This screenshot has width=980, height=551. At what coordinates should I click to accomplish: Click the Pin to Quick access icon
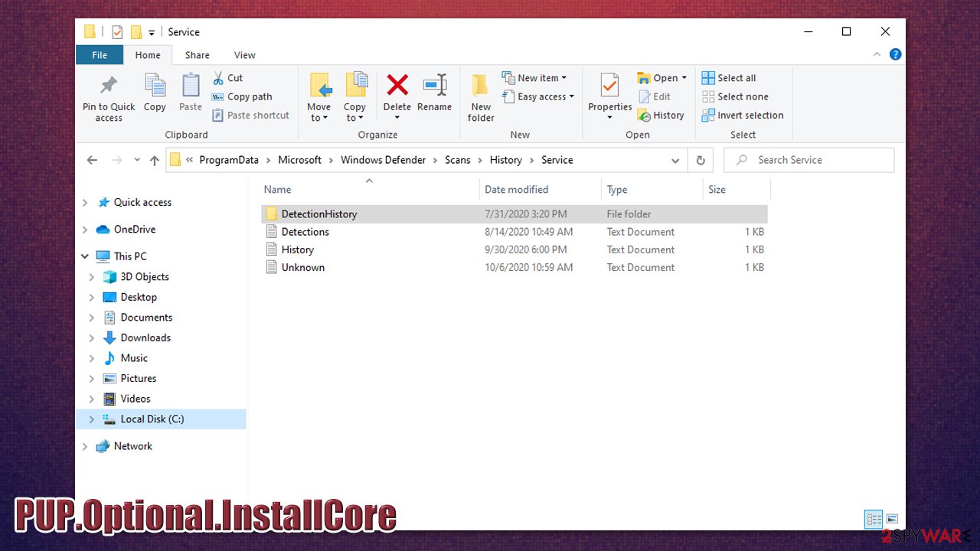109,85
